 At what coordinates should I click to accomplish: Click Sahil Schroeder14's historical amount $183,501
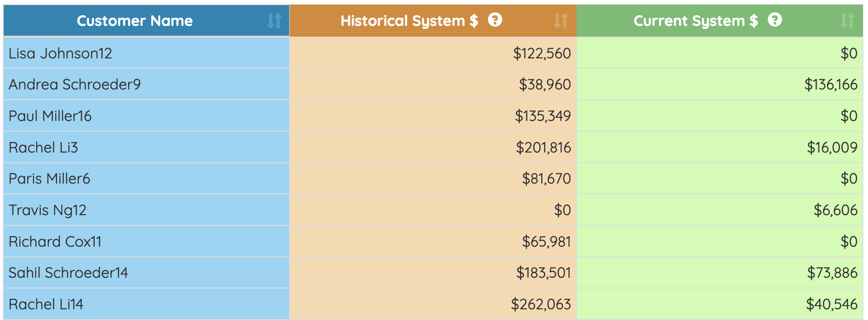pyautogui.click(x=544, y=273)
